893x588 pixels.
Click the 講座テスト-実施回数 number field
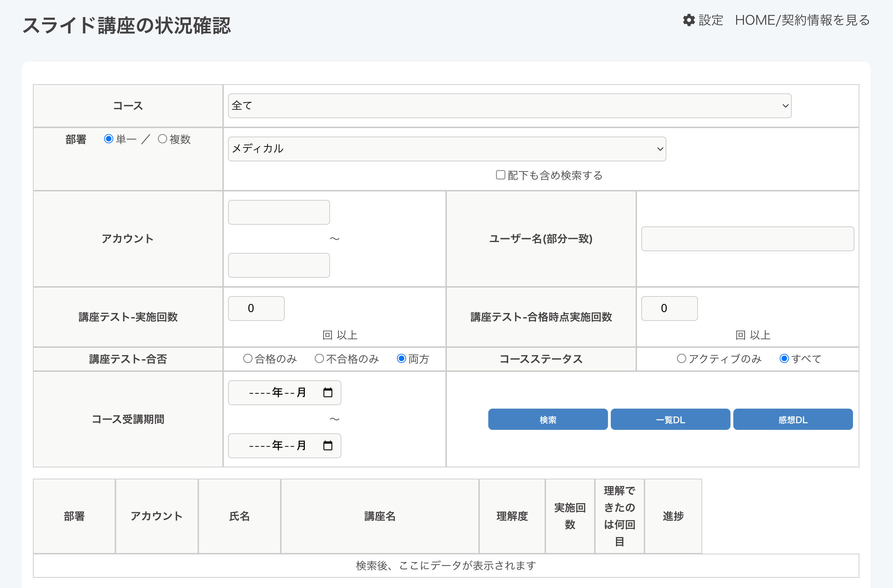256,308
